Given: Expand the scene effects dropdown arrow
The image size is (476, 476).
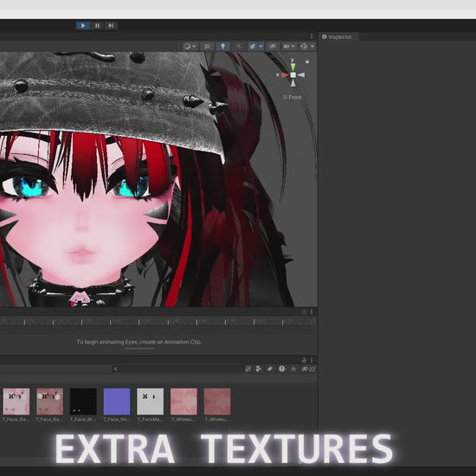Looking at the screenshot, I should (261, 46).
